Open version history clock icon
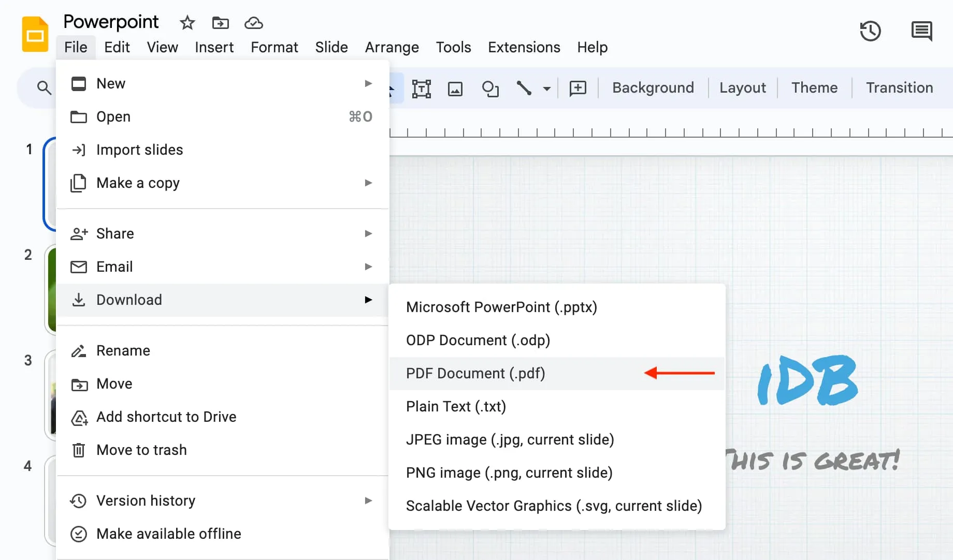 coord(870,31)
